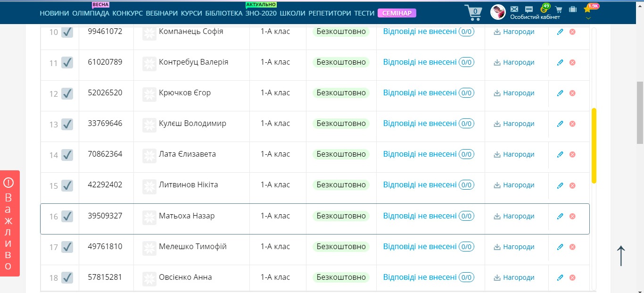Click the star icon with 1.9K badge
Screen dimensions: 644x293
tap(587, 9)
